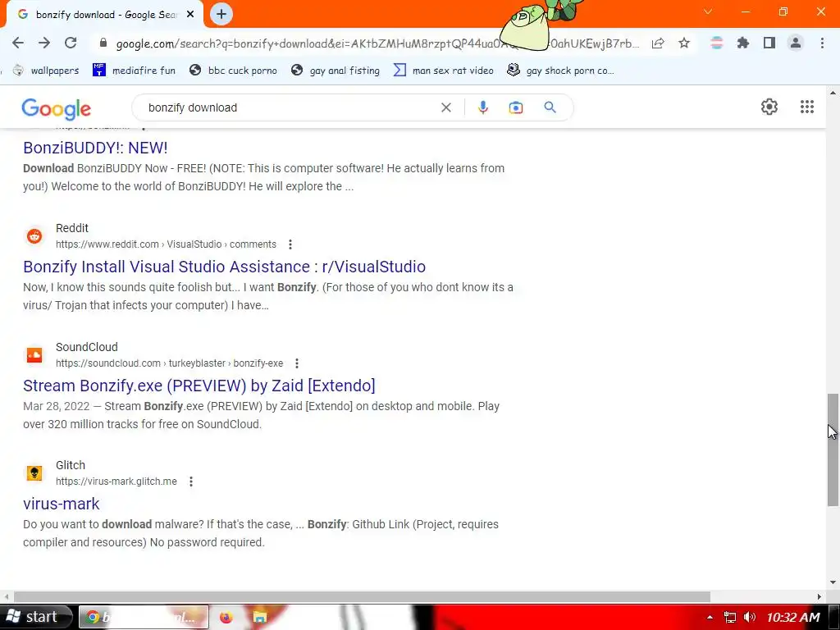Image resolution: width=840 pixels, height=630 pixels.
Task: Start voice search with the microphone
Action: (482, 107)
